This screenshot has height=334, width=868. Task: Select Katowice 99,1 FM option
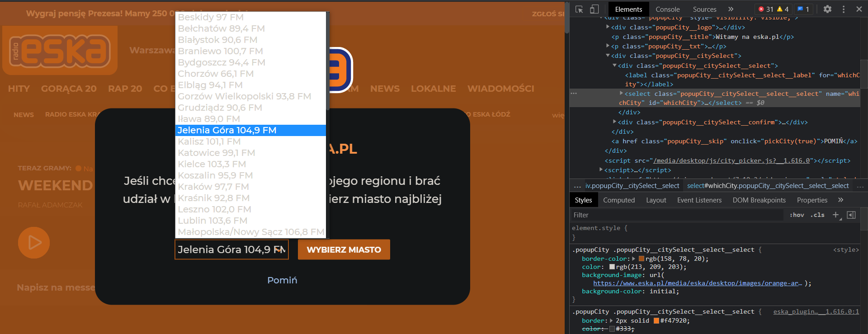[250, 153]
